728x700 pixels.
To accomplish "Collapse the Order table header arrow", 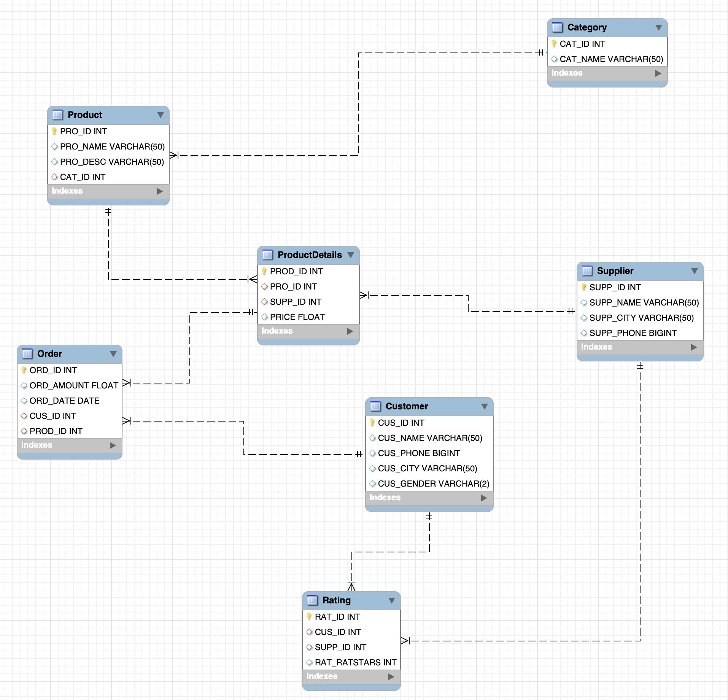I will (x=113, y=354).
